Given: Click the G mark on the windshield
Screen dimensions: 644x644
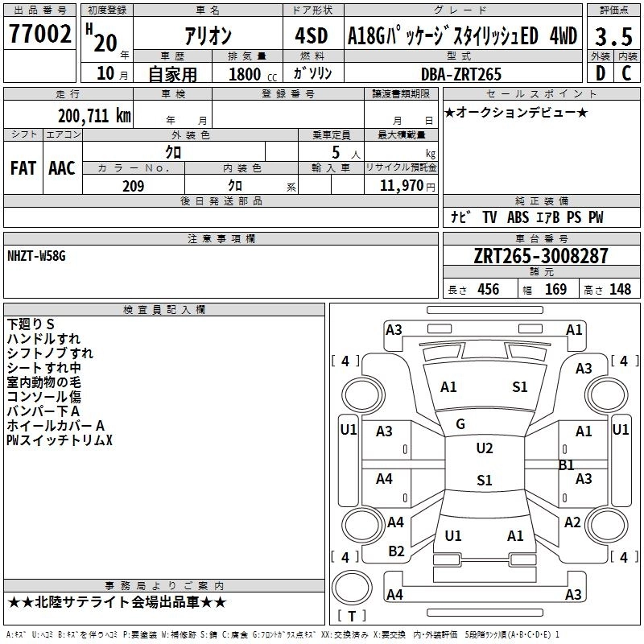Looking at the screenshot, I should (460, 424).
